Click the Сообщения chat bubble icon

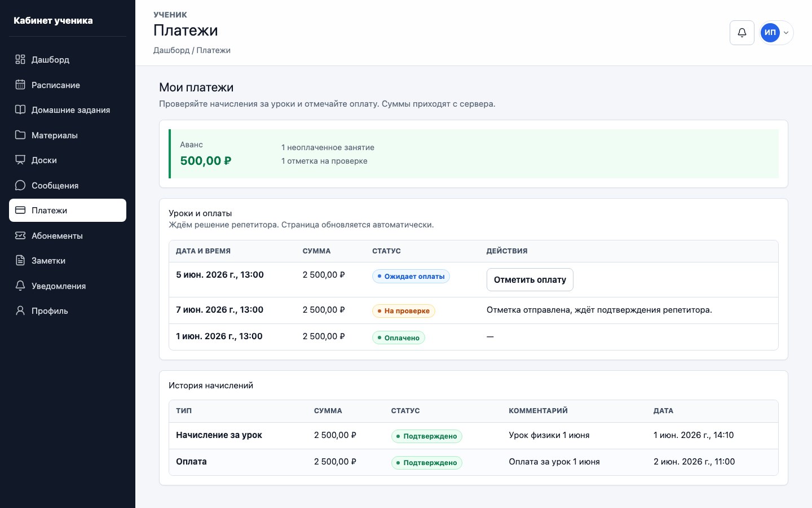point(20,185)
